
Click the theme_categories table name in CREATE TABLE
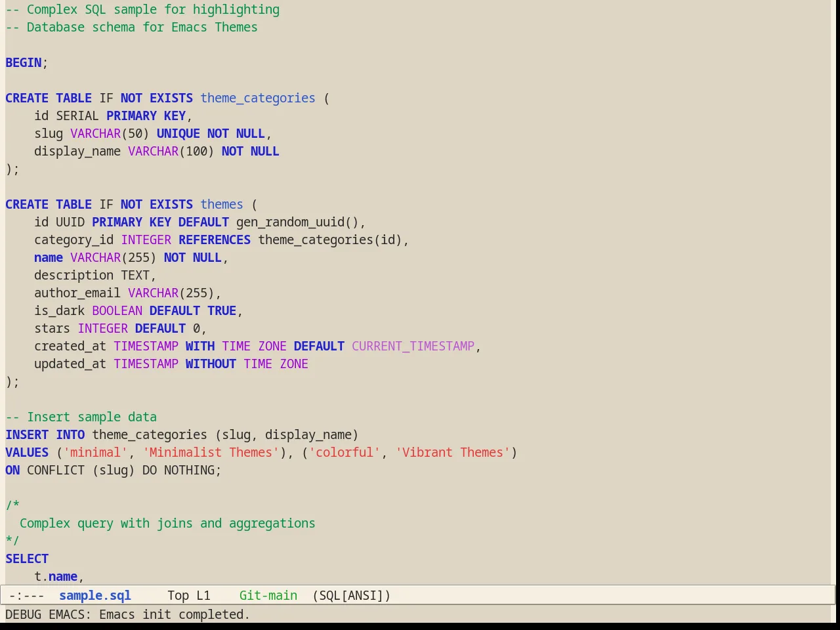click(258, 98)
